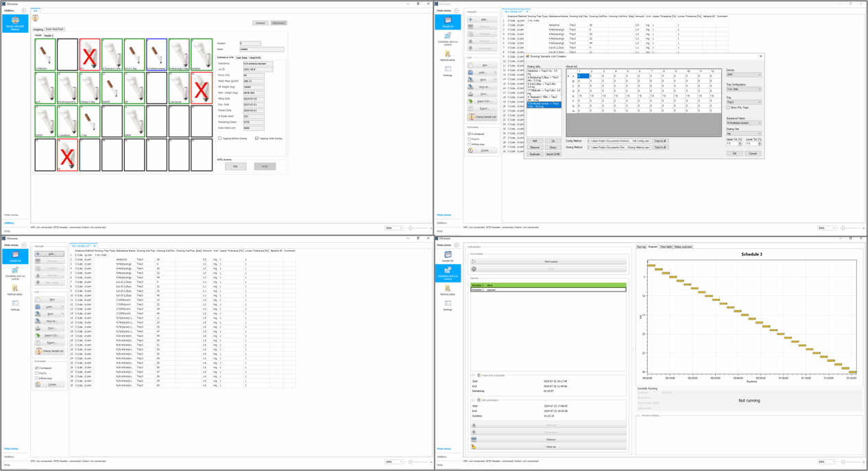Viewport: 868px width, 471px height.
Task: Switch to the Heads 2 tab
Action: point(49,36)
